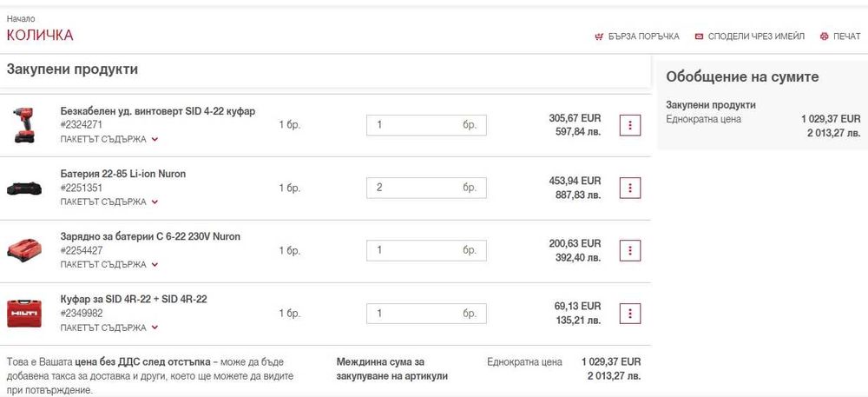868x397 pixels.
Task: Expand Пакетът съдържа for Зарядно за батерии
Action: click(x=109, y=265)
